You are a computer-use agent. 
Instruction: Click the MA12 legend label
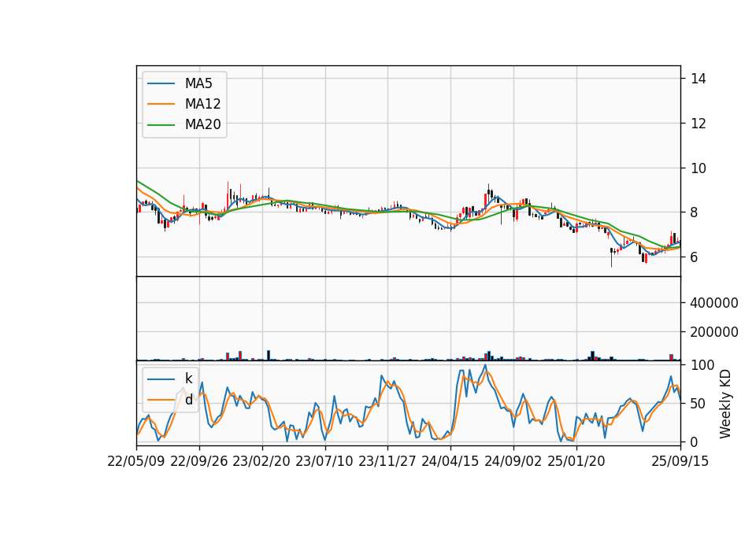202,104
